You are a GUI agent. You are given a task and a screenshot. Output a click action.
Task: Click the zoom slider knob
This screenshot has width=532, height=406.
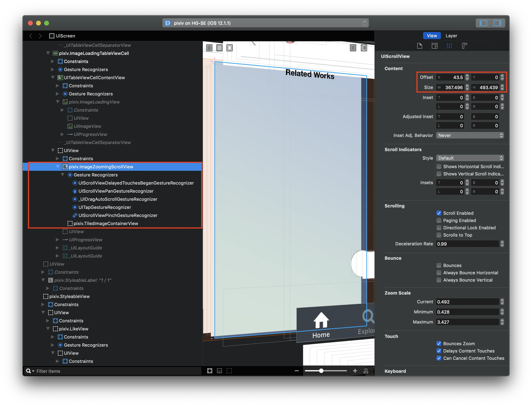pyautogui.click(x=321, y=371)
